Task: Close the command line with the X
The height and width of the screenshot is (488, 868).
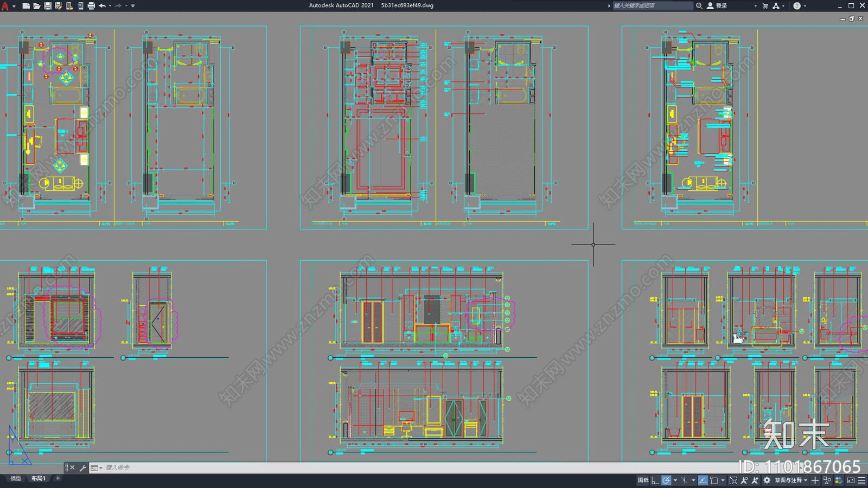Action: 72,467
